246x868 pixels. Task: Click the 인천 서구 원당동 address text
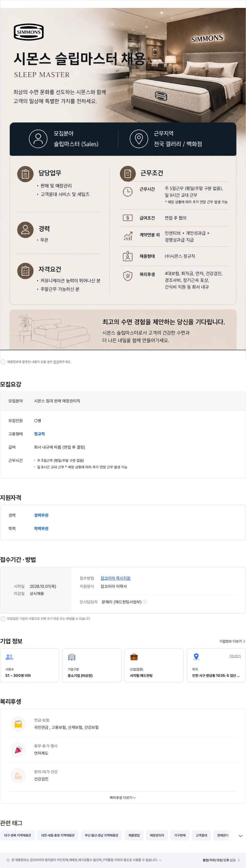coord(216,676)
